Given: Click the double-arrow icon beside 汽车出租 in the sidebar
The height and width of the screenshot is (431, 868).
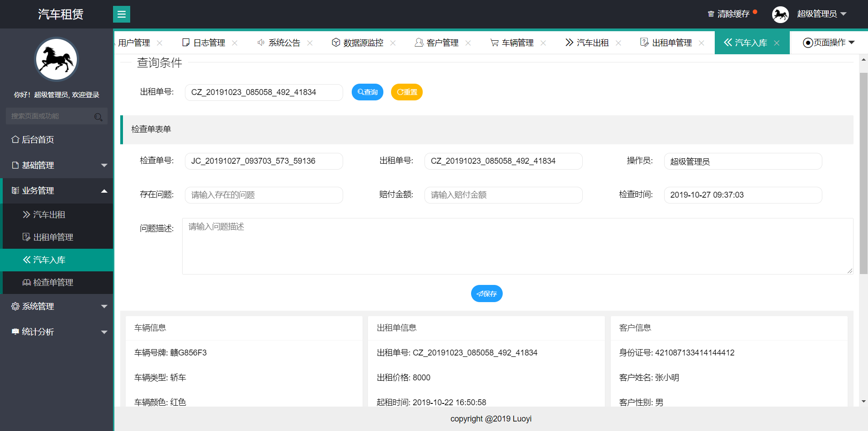Looking at the screenshot, I should [x=27, y=214].
